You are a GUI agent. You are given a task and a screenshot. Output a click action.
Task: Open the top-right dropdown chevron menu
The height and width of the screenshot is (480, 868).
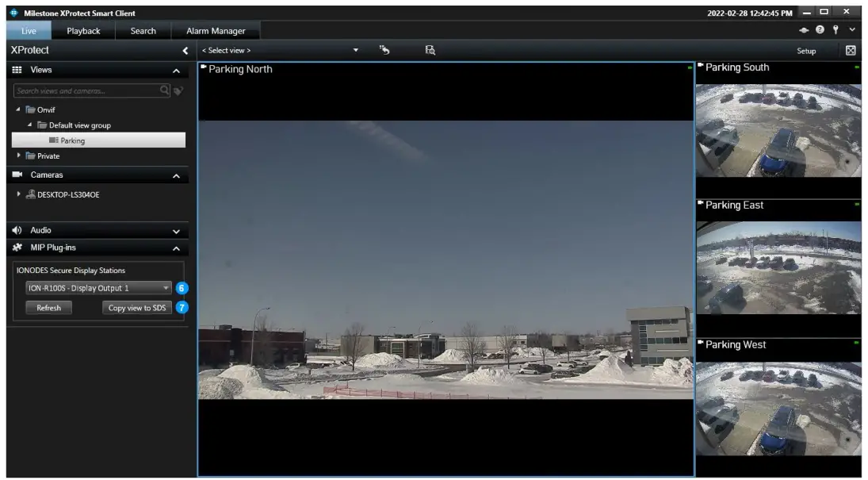click(852, 30)
